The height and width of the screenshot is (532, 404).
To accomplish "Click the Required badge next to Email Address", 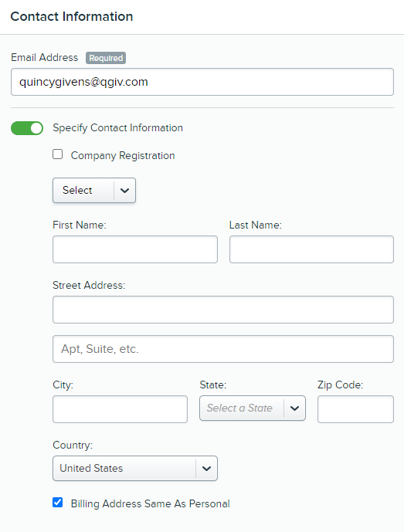I will click(106, 58).
